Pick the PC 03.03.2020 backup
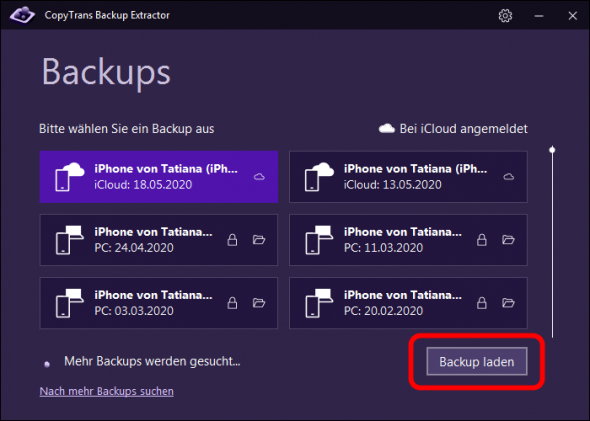Screen dimensions: 590x421 pos(159,303)
